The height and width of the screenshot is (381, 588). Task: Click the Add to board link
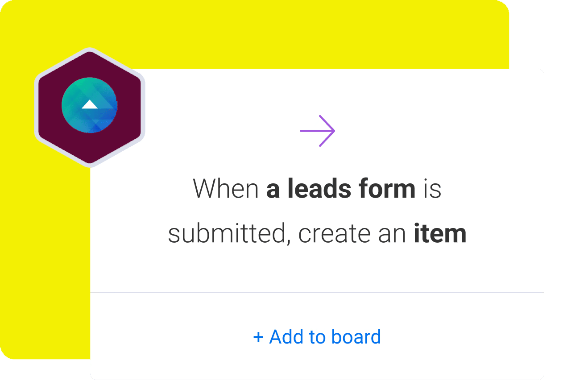coord(317,337)
